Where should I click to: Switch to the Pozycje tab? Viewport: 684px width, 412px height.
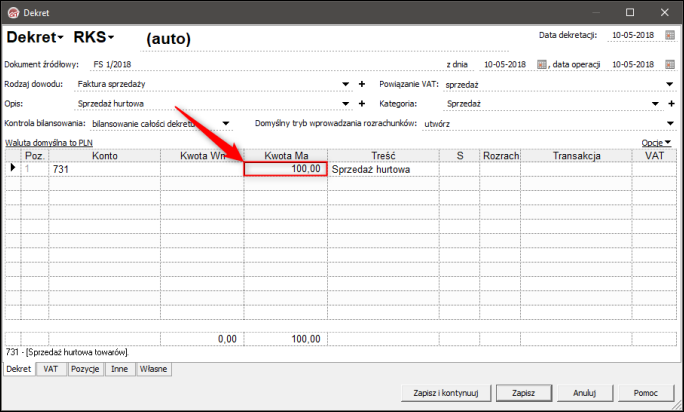point(85,369)
